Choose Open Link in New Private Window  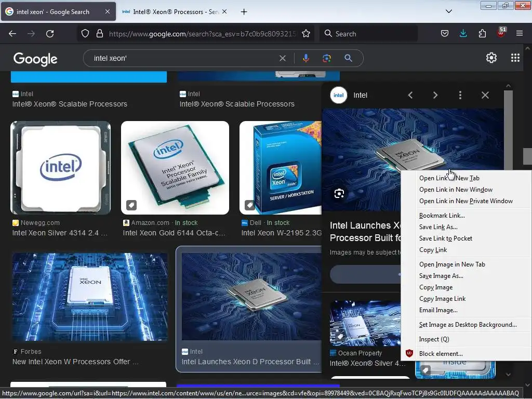pos(466,201)
